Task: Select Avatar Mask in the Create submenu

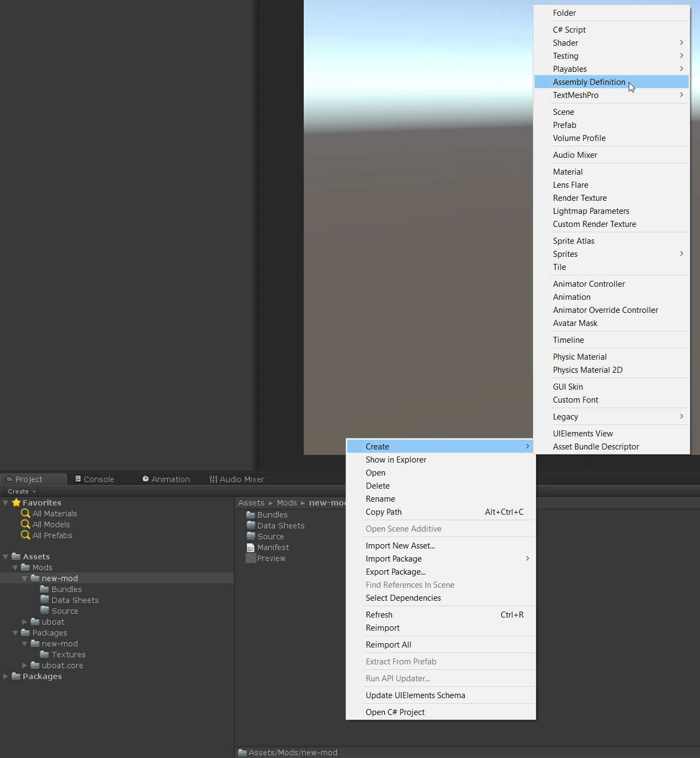Action: 611,323
